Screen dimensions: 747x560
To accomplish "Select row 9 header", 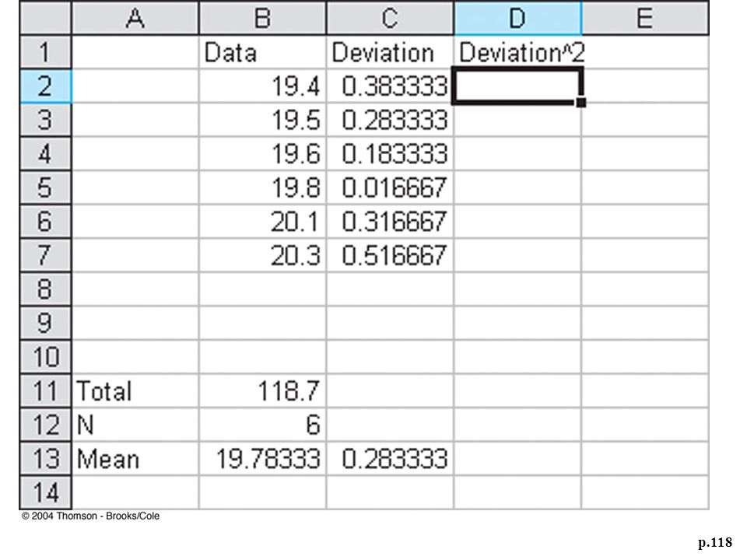I will 45,323.
